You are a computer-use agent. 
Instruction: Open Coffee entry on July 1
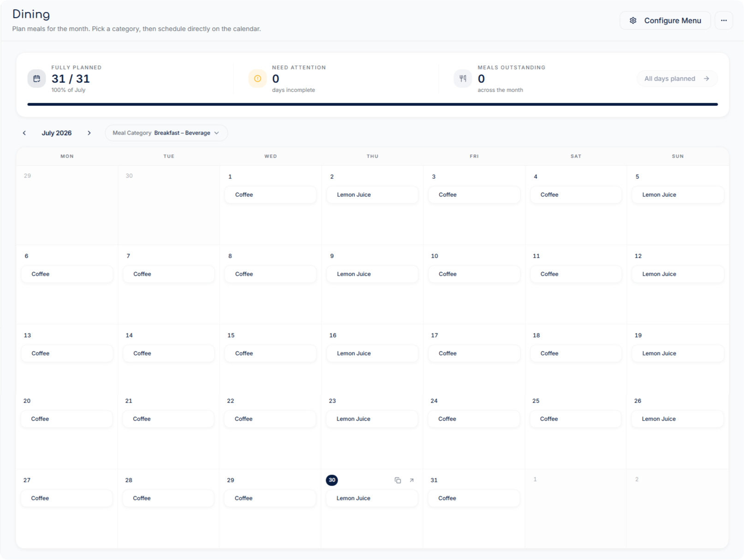pos(270,195)
